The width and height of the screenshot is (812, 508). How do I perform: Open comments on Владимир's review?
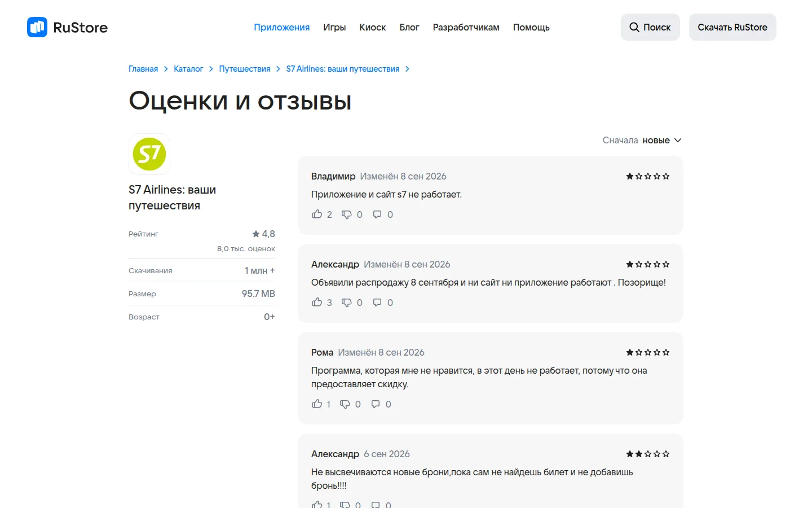point(377,214)
